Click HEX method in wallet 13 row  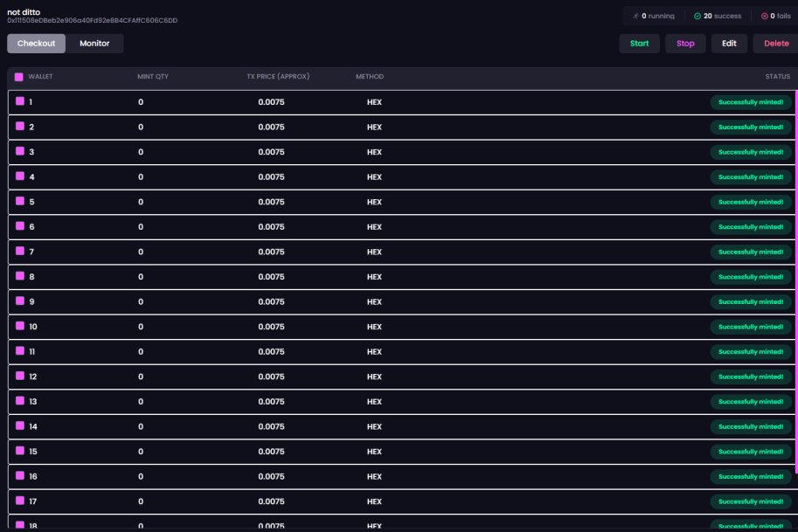point(374,402)
